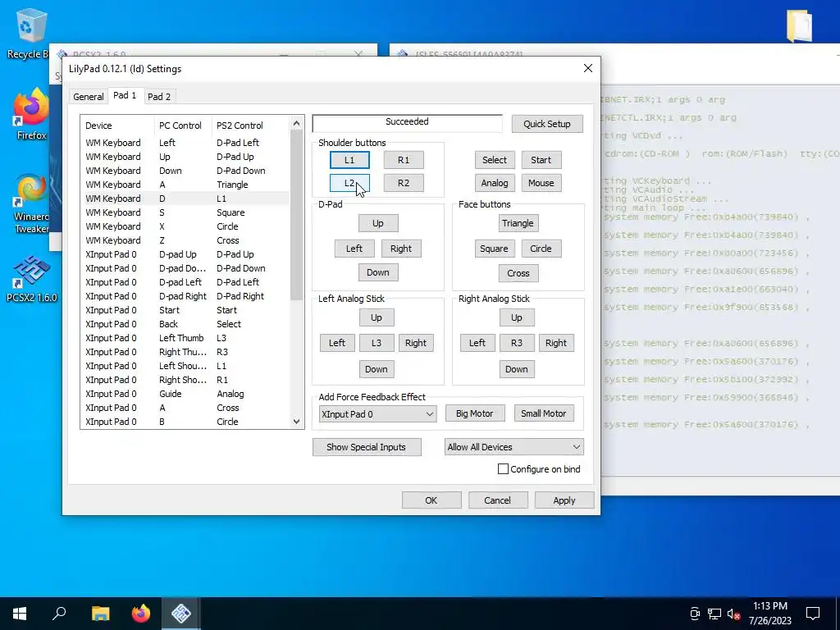840x630 pixels.
Task: Bind the R2 shoulder button
Action: (404, 183)
